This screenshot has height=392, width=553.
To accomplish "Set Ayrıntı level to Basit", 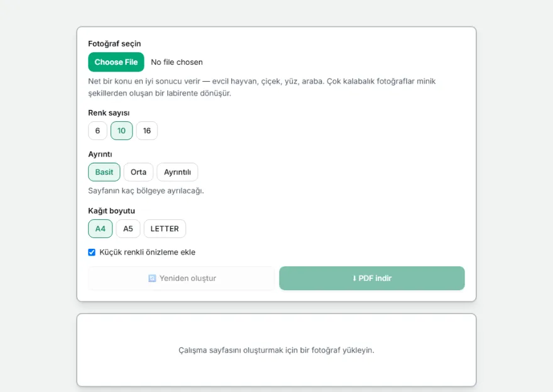I will (104, 172).
